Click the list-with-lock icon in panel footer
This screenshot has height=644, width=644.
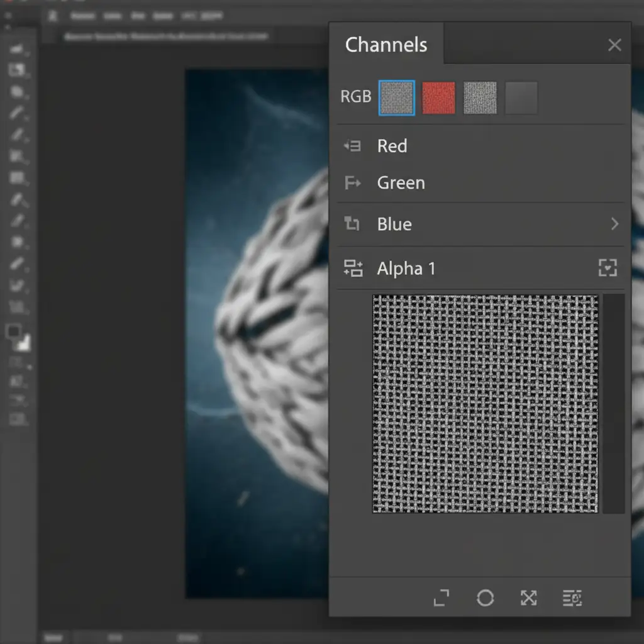(x=572, y=598)
